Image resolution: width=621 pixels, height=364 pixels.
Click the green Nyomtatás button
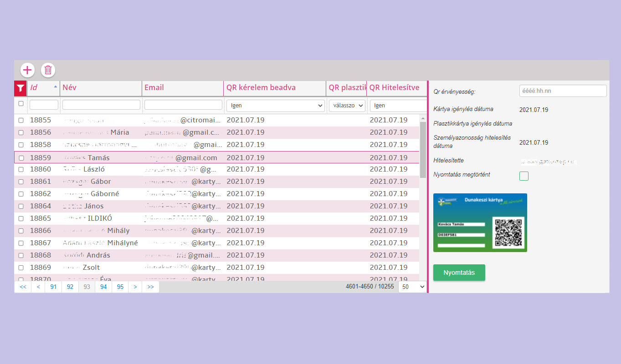click(459, 273)
